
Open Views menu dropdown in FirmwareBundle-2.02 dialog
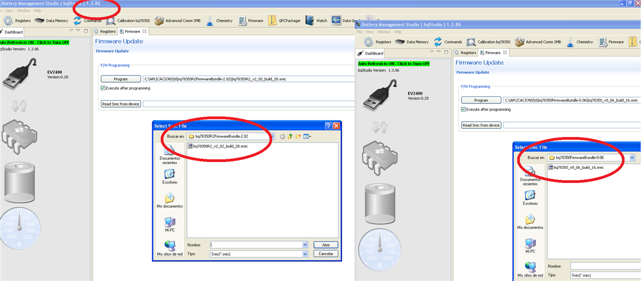coord(307,136)
